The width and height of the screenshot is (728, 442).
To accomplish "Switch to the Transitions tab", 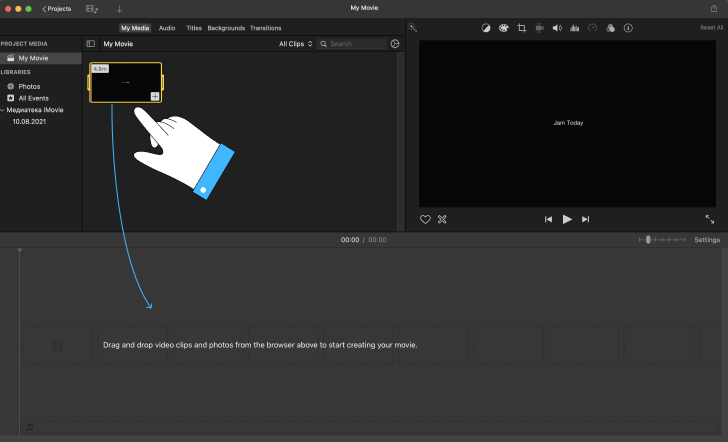I will pos(266,28).
